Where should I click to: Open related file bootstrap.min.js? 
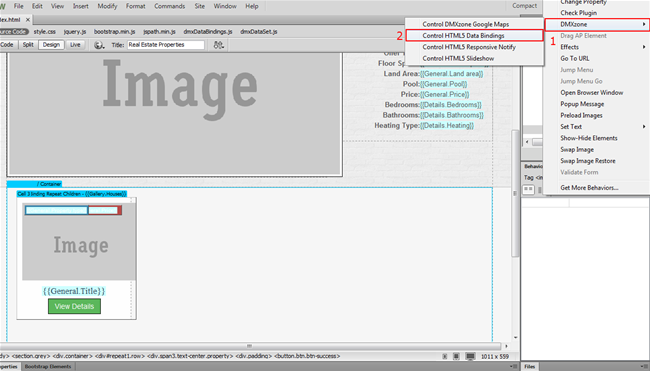click(x=114, y=32)
